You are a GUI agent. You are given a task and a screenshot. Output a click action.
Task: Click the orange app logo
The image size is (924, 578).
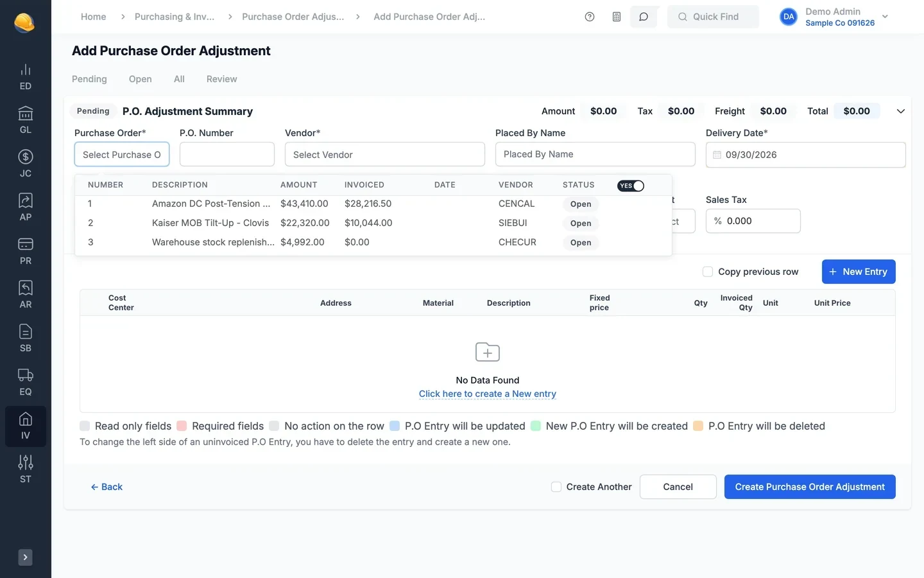(24, 22)
